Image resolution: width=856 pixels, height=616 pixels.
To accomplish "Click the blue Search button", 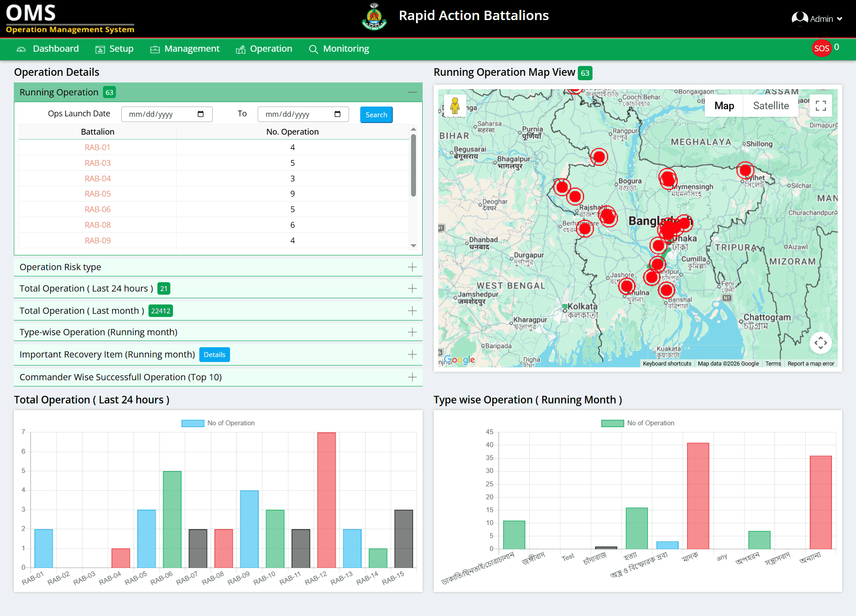I will click(x=376, y=115).
